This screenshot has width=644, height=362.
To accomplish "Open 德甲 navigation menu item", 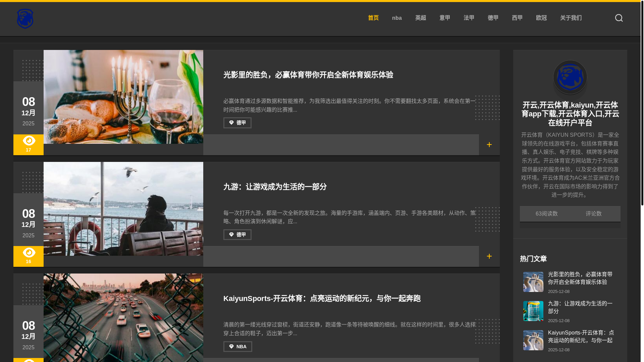I will 493,18.
